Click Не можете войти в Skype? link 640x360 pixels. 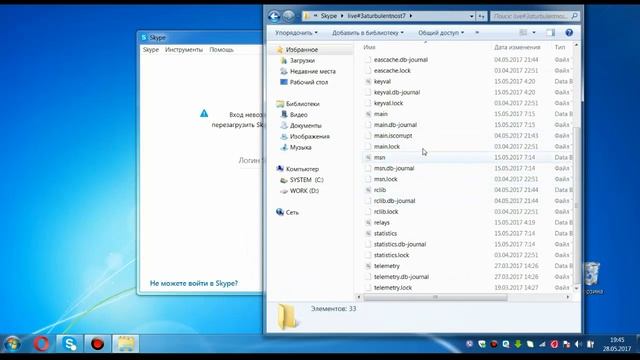click(x=193, y=283)
